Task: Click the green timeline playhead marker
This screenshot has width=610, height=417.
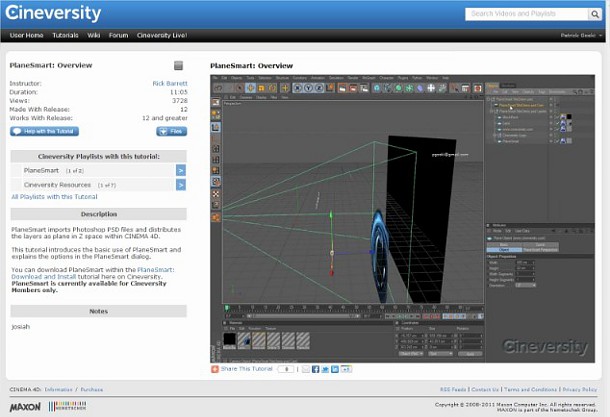Action: (x=227, y=308)
